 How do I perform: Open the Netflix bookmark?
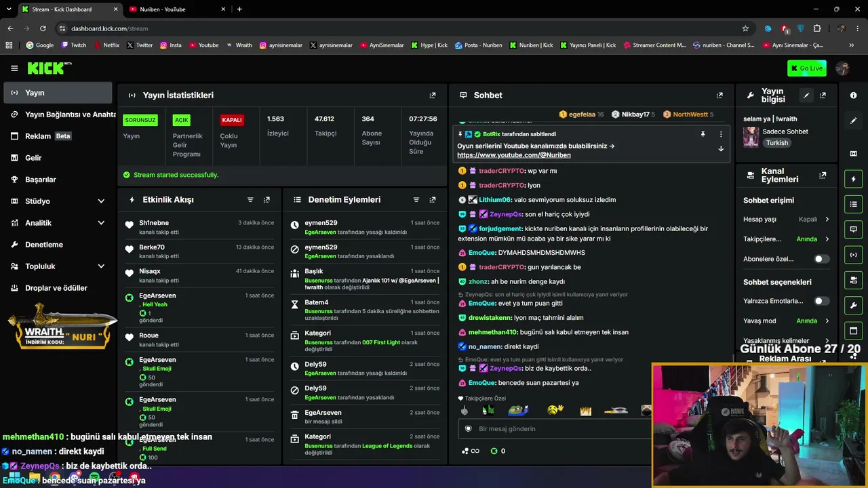pos(106,45)
